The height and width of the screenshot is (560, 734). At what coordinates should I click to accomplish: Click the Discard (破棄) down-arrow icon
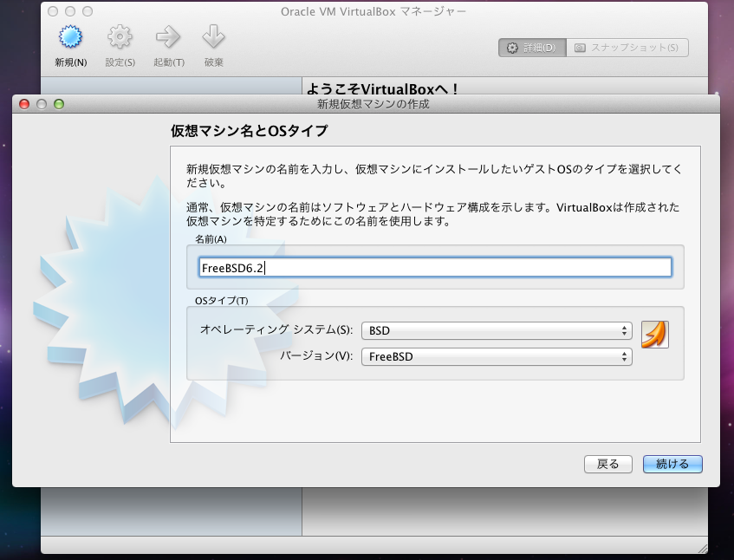tap(213, 37)
